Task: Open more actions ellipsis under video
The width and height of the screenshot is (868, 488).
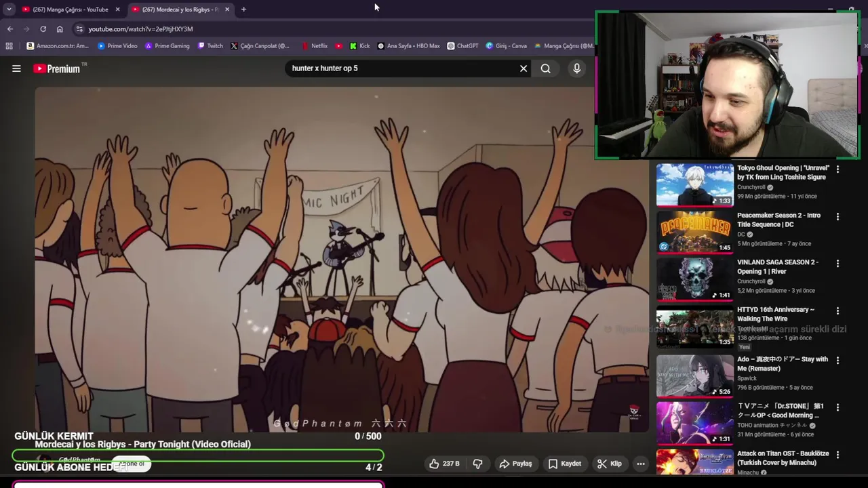Action: 641,464
